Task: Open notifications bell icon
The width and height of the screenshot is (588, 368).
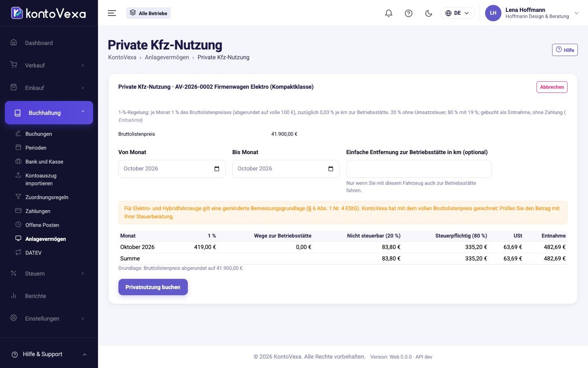Action: click(x=389, y=13)
